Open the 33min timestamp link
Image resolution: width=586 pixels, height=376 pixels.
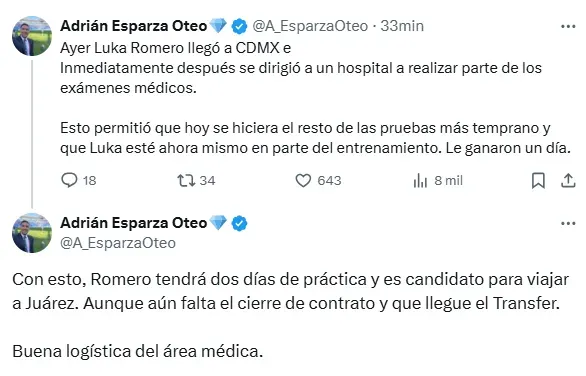[x=402, y=26]
